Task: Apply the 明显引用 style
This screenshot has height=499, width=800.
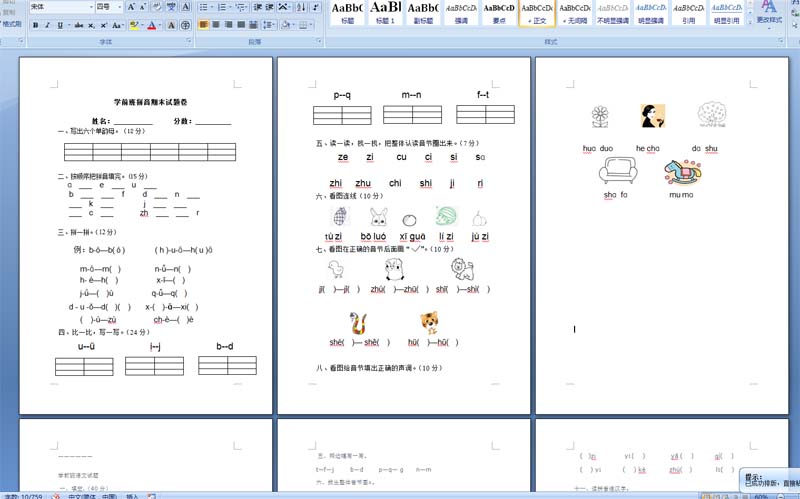Action: 727,13
